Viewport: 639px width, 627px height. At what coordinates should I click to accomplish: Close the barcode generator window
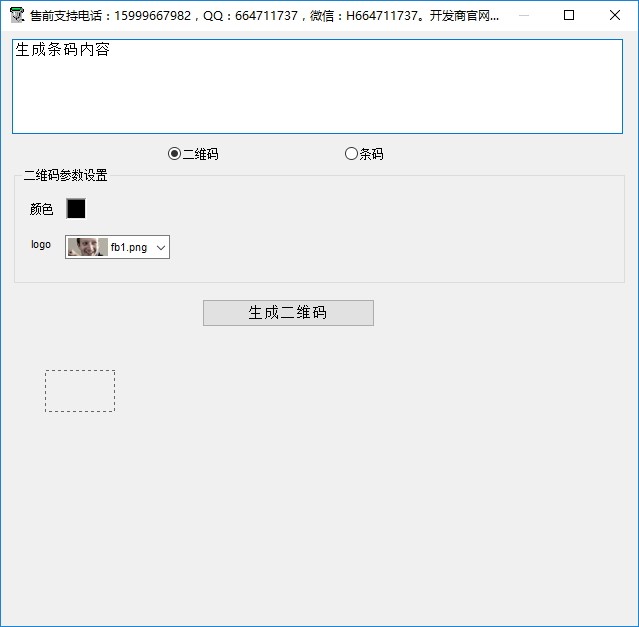[x=615, y=15]
